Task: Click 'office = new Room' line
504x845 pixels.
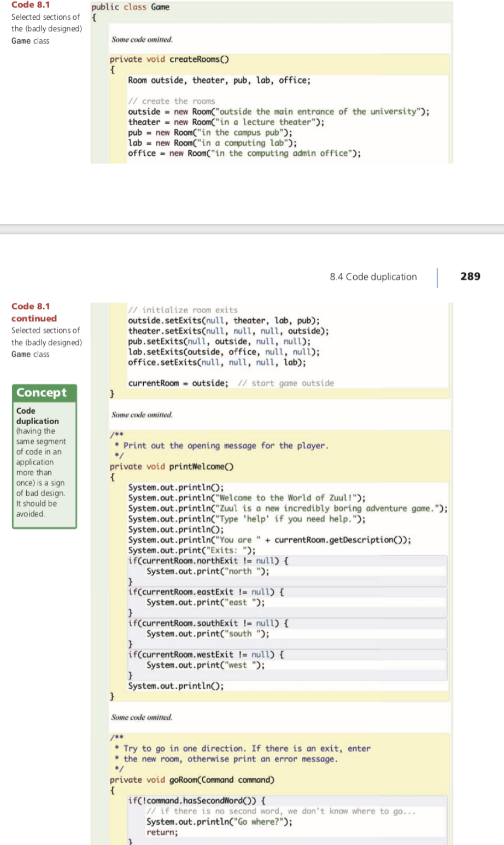Action: (x=244, y=153)
